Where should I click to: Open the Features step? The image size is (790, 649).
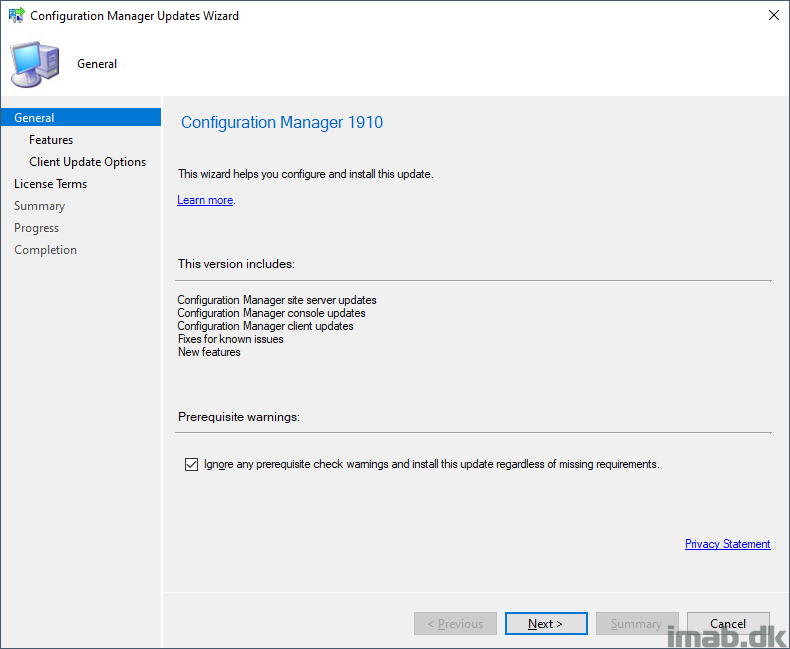click(51, 140)
